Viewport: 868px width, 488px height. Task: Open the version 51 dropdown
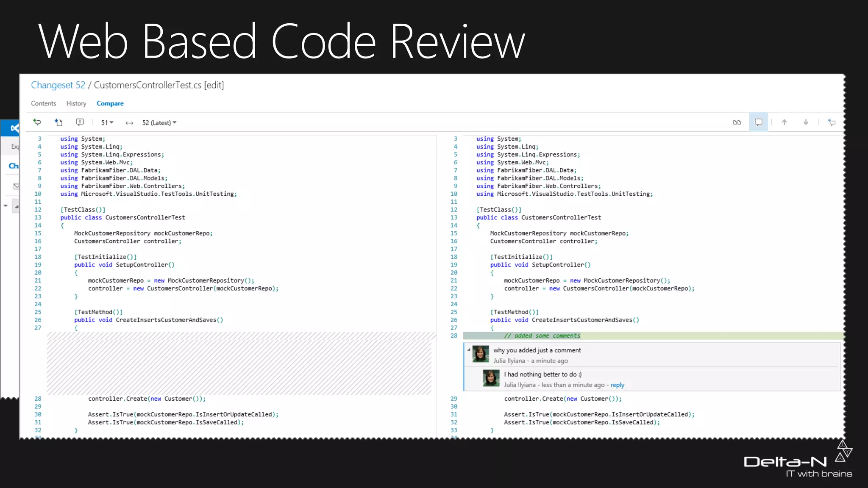[107, 123]
